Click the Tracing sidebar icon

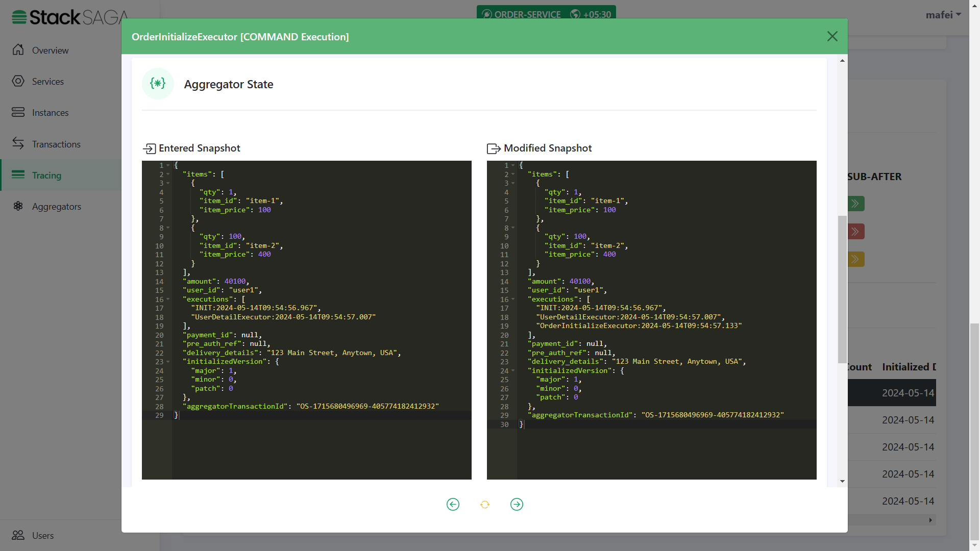[x=17, y=176]
